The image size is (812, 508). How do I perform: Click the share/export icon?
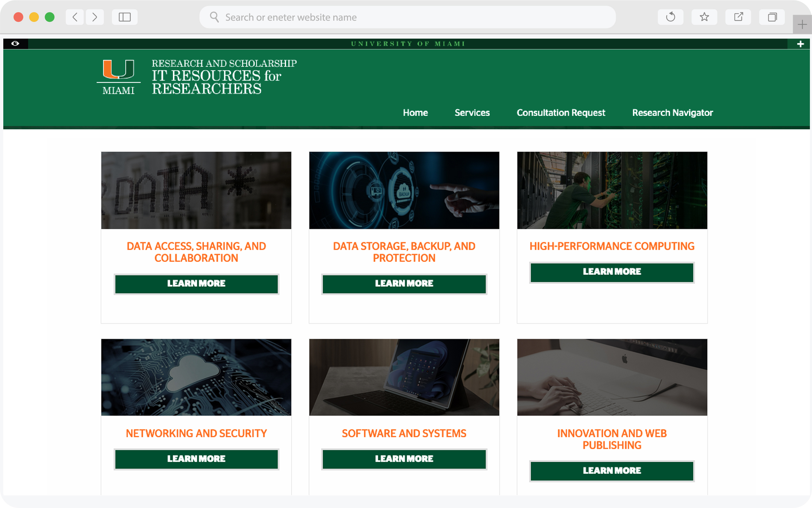[x=738, y=17]
